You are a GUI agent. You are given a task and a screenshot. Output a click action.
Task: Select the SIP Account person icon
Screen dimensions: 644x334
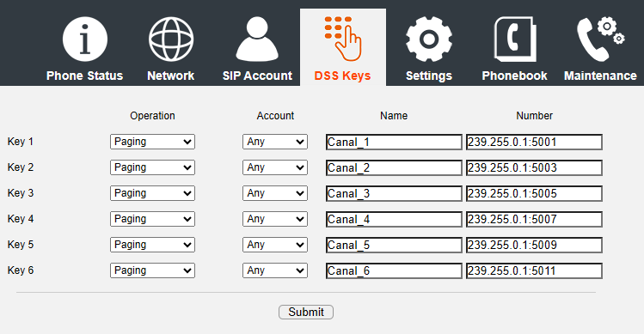click(x=257, y=39)
